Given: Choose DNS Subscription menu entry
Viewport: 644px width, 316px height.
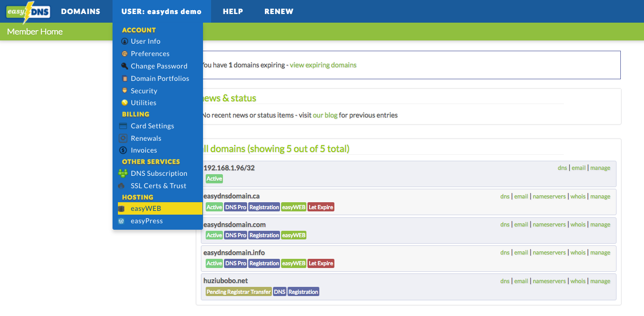Looking at the screenshot, I should 158,174.
